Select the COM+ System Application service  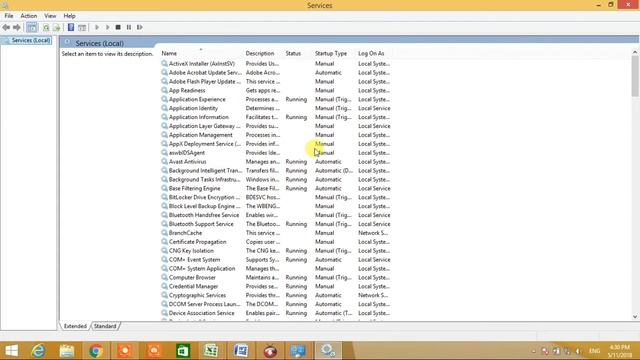point(276,269)
